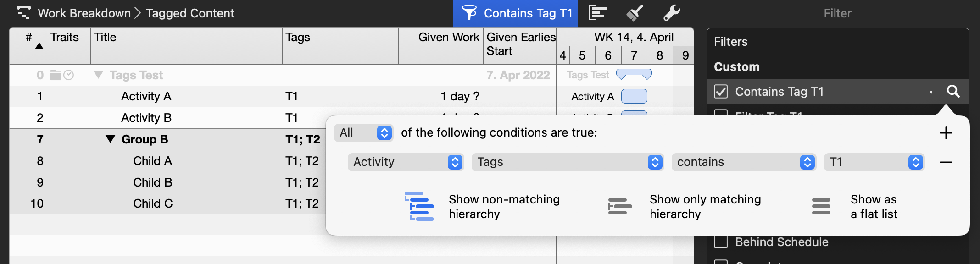Click the Filter field at top right
The image size is (980, 264).
pos(837,13)
